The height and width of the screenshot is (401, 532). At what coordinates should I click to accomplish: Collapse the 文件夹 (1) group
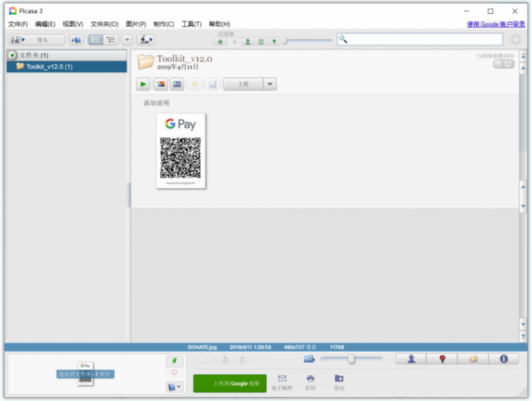(12, 55)
